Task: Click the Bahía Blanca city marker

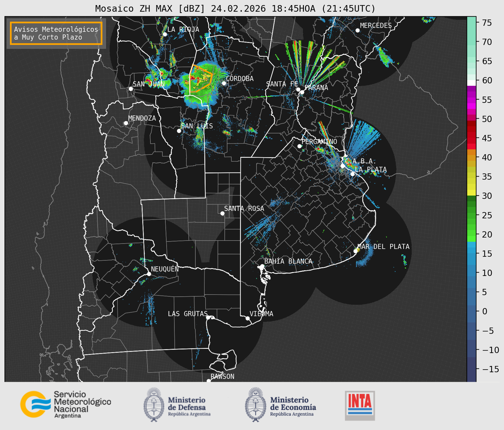Action: click(262, 266)
